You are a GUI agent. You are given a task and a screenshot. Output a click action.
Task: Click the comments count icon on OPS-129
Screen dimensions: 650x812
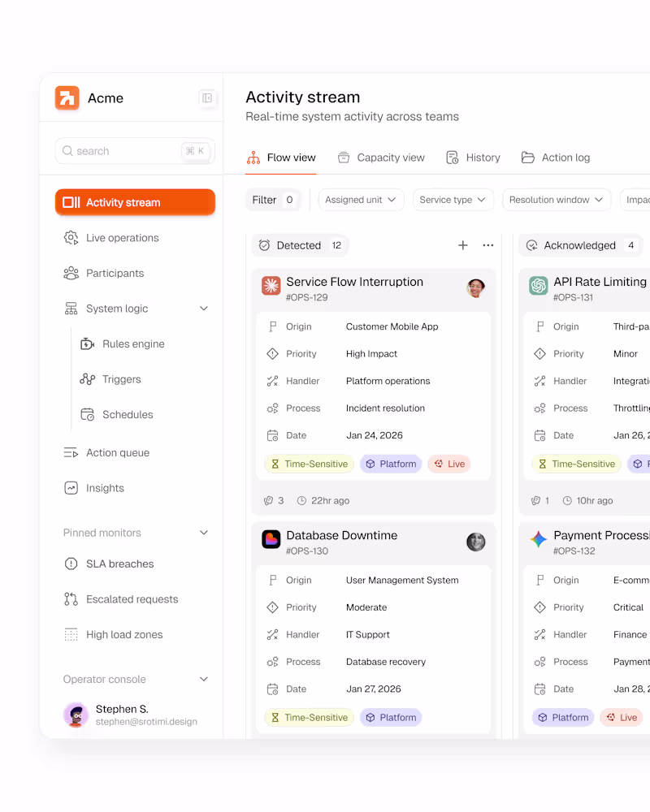coord(268,501)
